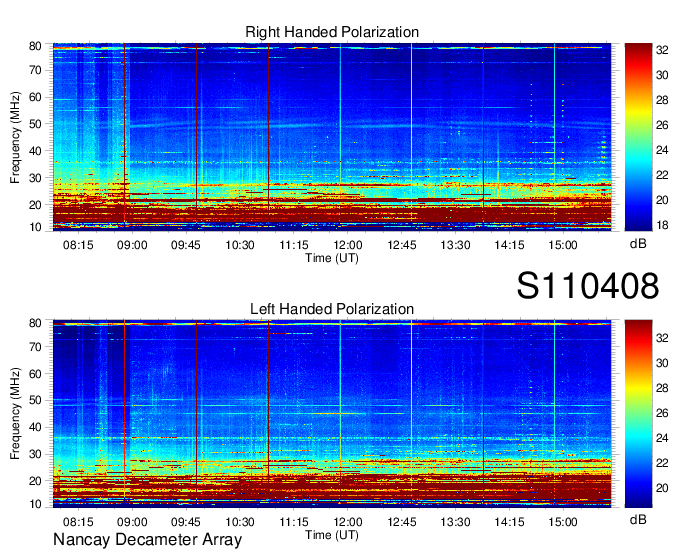Click the S110408 observation label

pyautogui.click(x=588, y=286)
